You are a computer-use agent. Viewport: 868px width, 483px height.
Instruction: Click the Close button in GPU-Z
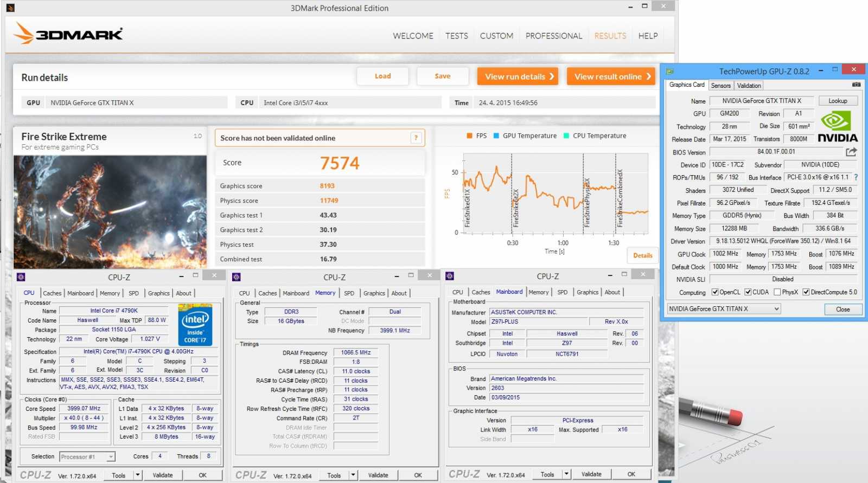[843, 310]
